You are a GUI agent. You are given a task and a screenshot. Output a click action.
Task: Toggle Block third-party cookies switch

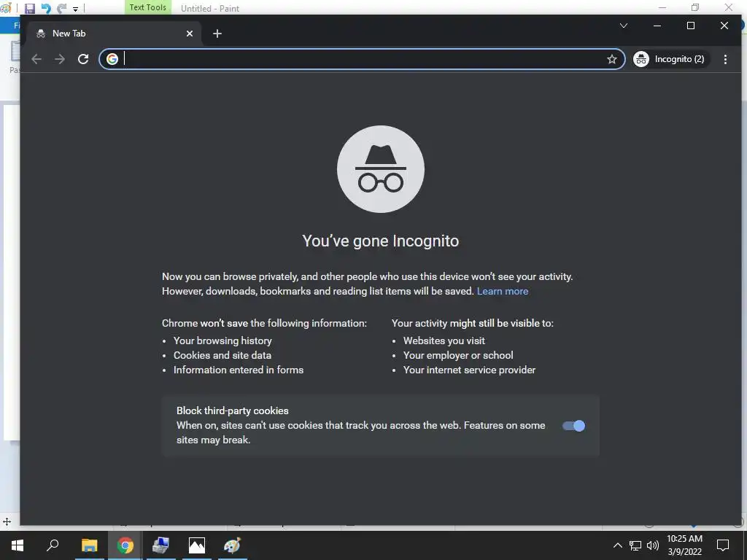[x=573, y=426]
